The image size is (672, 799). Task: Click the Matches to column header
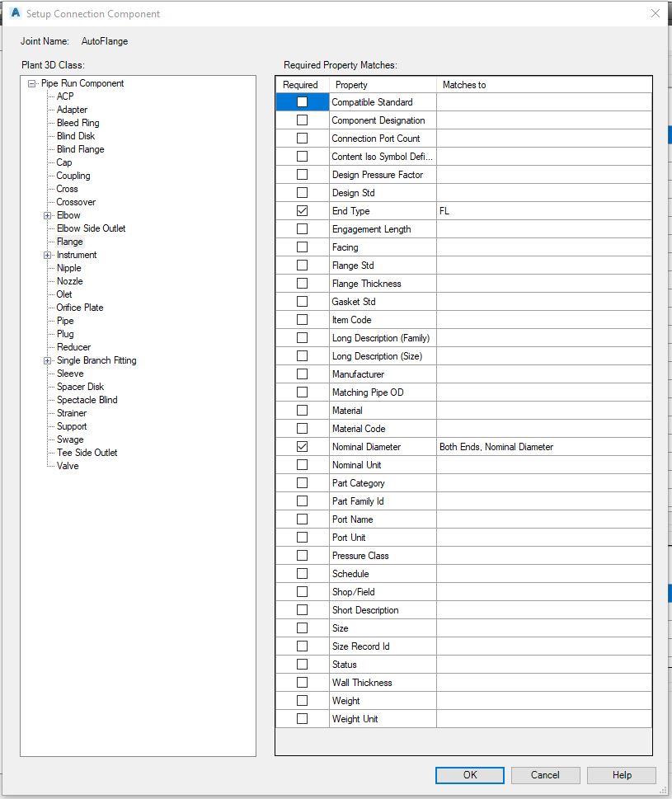(x=543, y=85)
